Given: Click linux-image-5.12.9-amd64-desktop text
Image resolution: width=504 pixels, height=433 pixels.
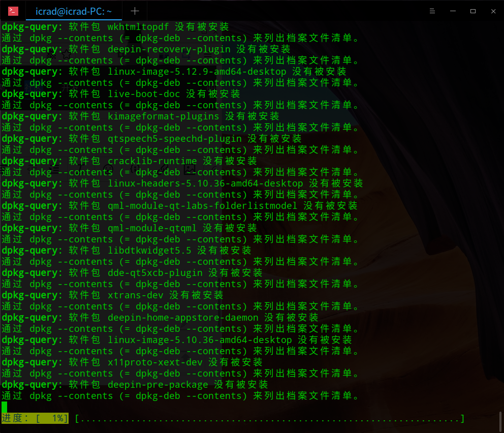Looking at the screenshot, I should point(197,71).
